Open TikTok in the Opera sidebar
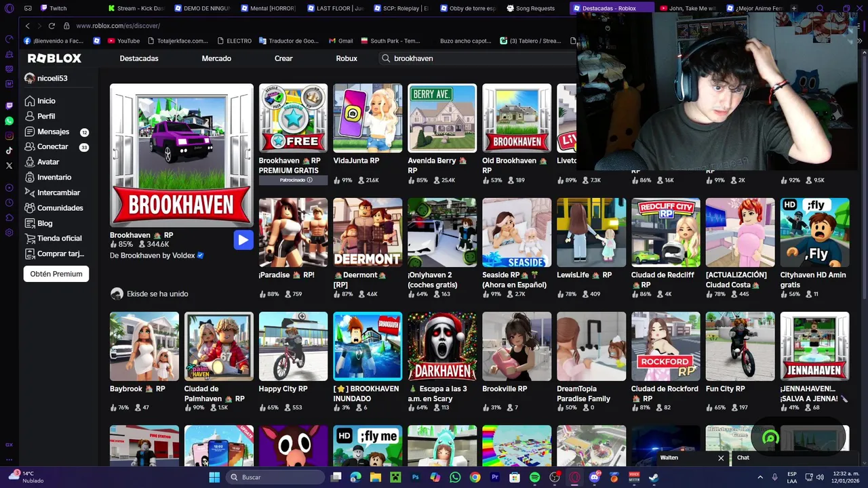 (x=9, y=150)
